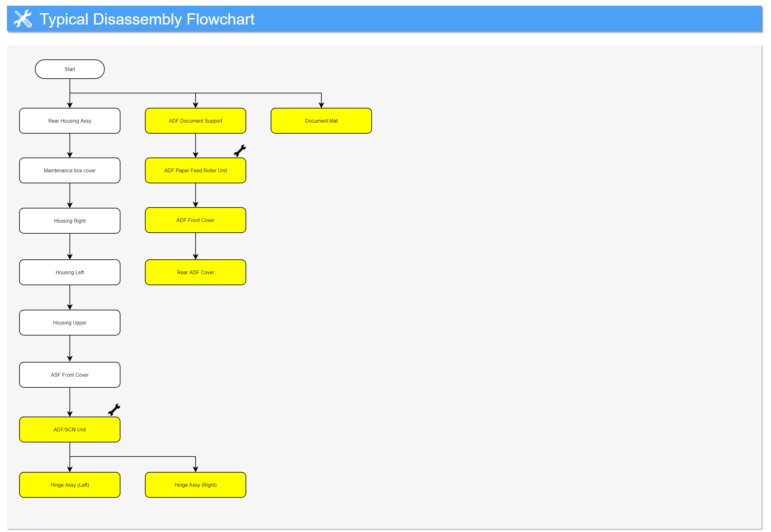Select ADF Document Support box
The image size is (771, 532).
click(195, 121)
